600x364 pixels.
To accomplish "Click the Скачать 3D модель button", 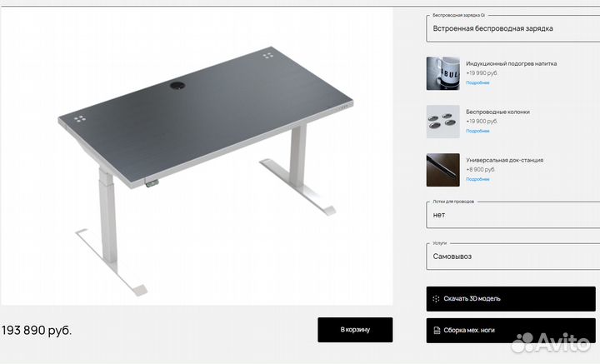I will click(511, 299).
